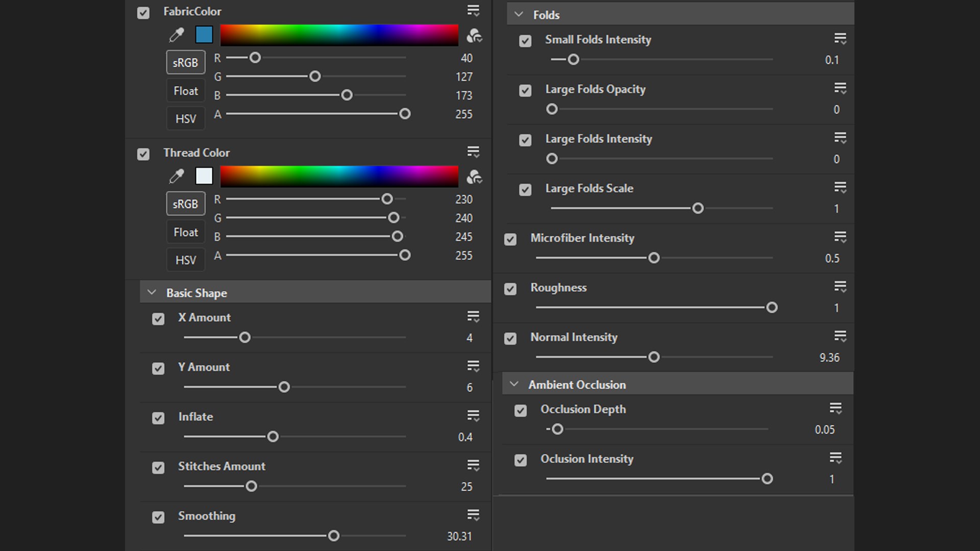Open FabricColor parameter options menu icon
Image resolution: width=980 pixels, height=551 pixels.
[x=473, y=11]
